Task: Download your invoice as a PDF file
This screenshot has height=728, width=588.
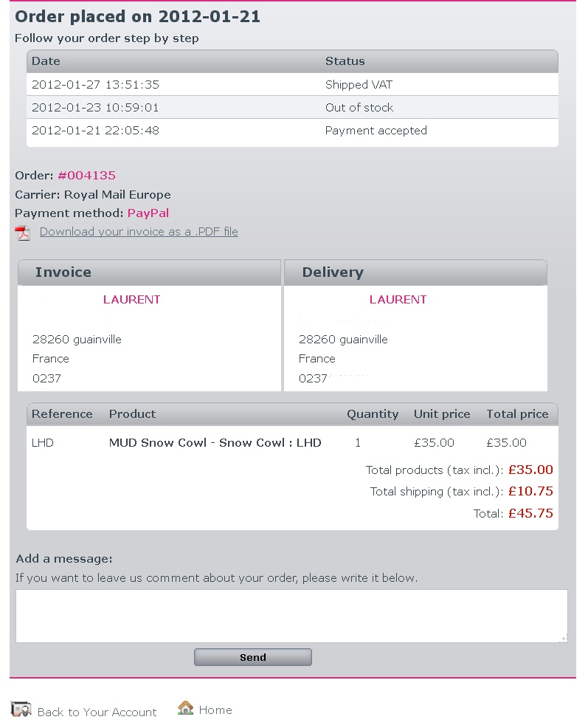Action: [x=139, y=232]
